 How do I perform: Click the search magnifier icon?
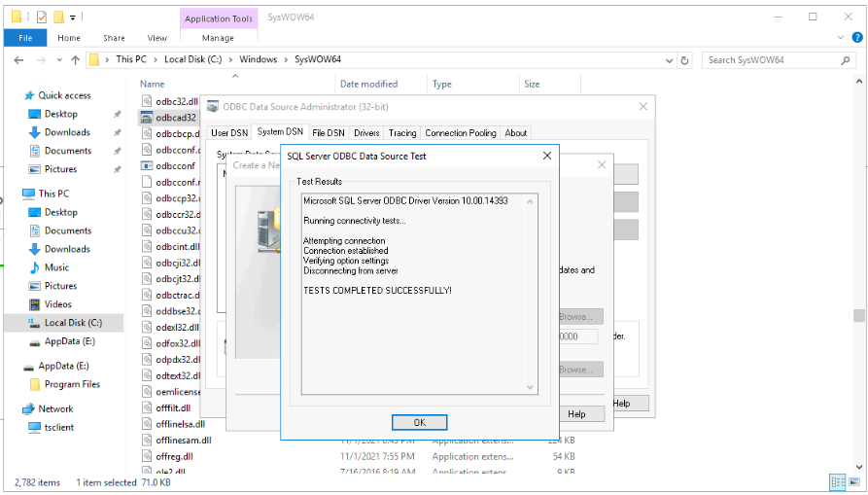846,59
